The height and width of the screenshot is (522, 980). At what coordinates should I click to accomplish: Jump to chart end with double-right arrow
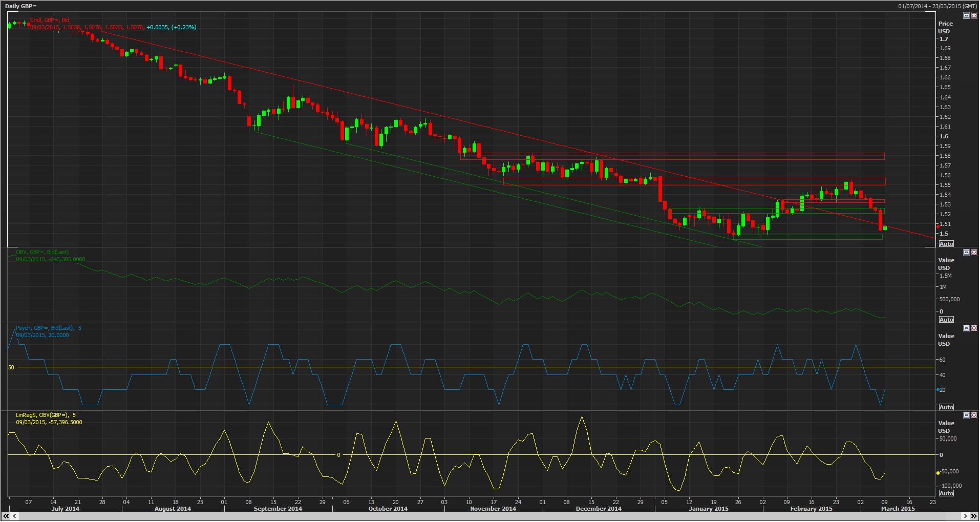click(x=974, y=516)
